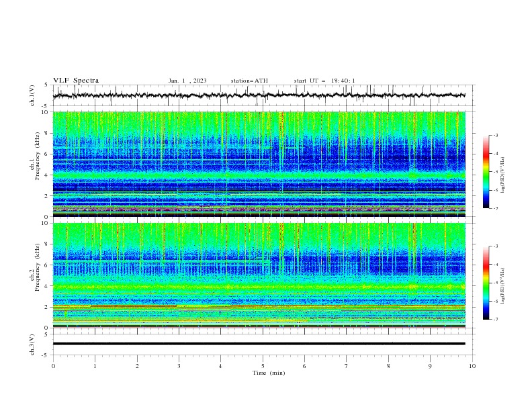Viewport: 532px width, 411px height.
Task: Click time axis tick label "3"
Action: 179,366
